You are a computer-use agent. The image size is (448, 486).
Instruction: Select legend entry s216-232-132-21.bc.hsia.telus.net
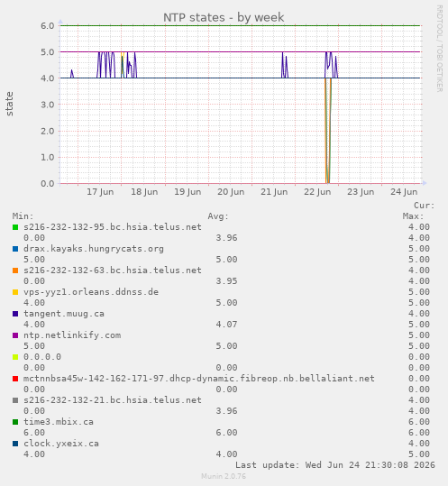113,400
